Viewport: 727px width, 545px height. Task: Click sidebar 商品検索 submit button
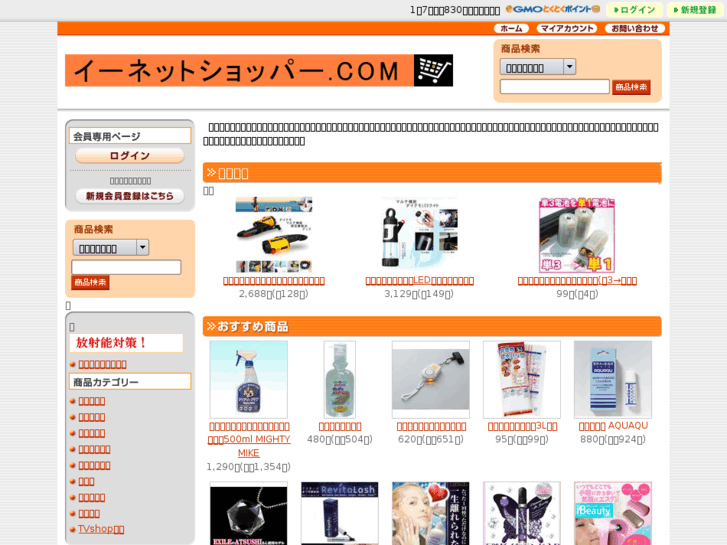coord(90,282)
